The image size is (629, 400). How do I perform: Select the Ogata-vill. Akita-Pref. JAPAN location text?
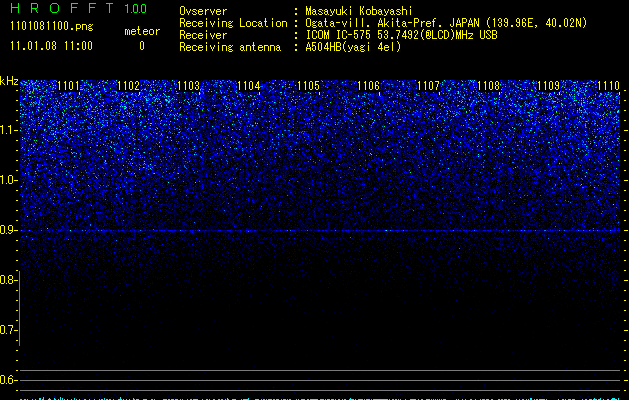(446, 23)
